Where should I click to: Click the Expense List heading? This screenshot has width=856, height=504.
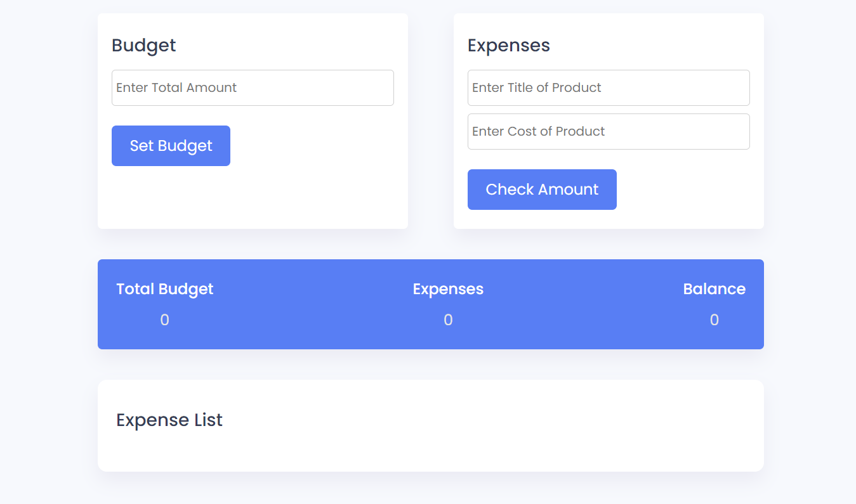(169, 420)
